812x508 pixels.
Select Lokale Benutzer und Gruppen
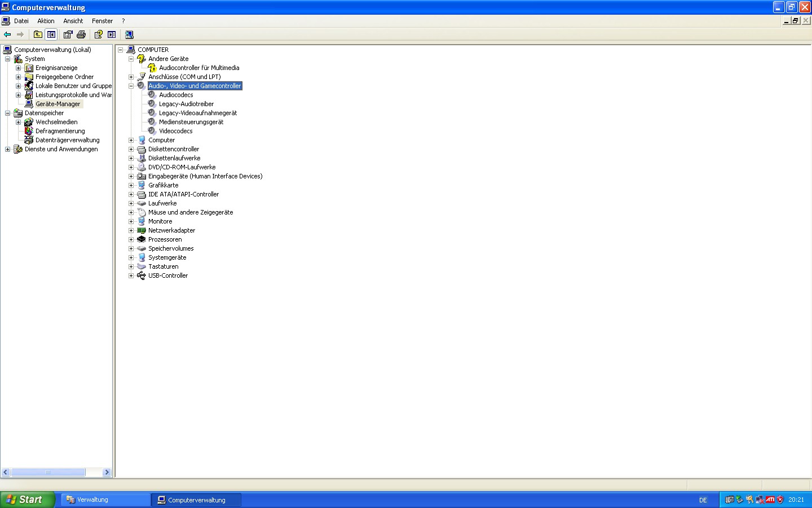[x=73, y=86]
